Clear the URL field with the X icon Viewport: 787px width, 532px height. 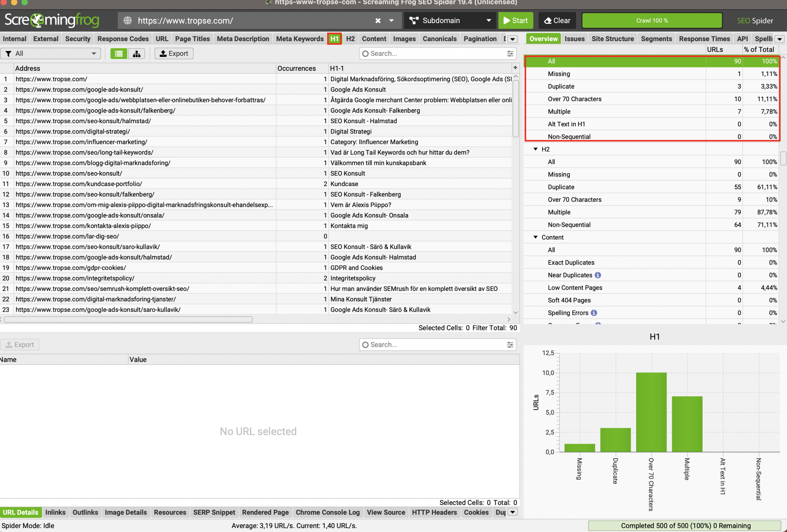click(378, 21)
